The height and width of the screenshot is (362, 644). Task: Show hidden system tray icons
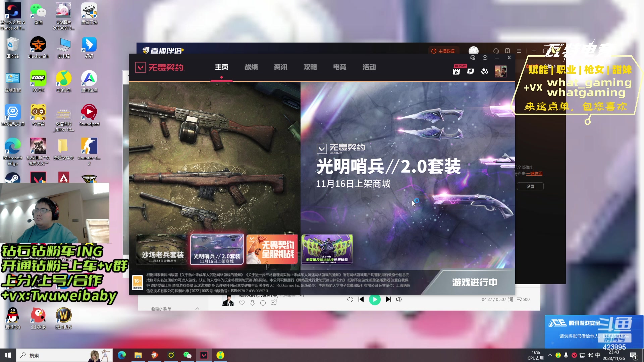pyautogui.click(x=550, y=355)
